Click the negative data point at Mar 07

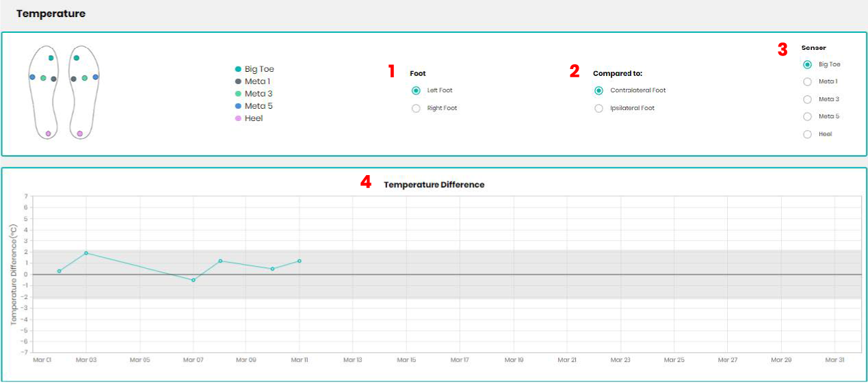click(194, 280)
